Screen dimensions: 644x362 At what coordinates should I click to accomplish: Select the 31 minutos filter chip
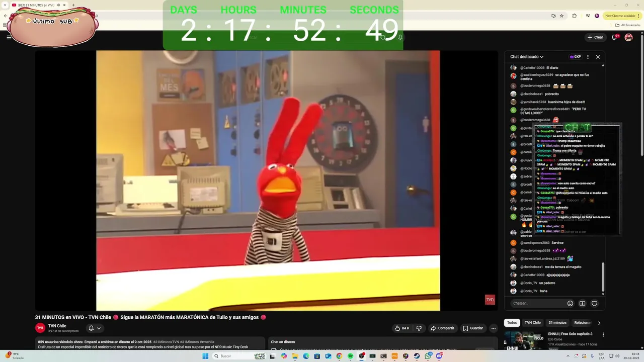click(557, 323)
